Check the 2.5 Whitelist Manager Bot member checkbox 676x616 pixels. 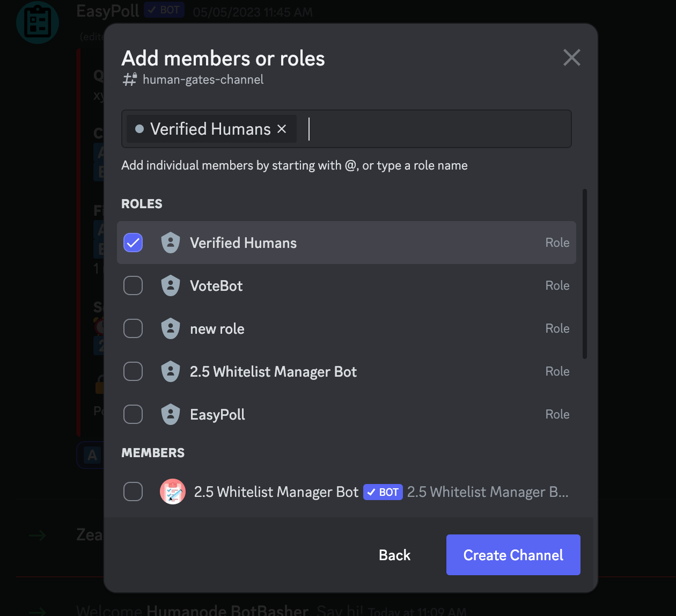tap(133, 492)
